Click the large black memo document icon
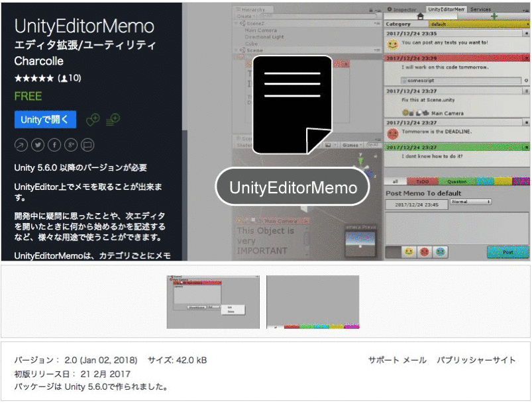The width and height of the screenshot is (532, 403). click(292, 105)
